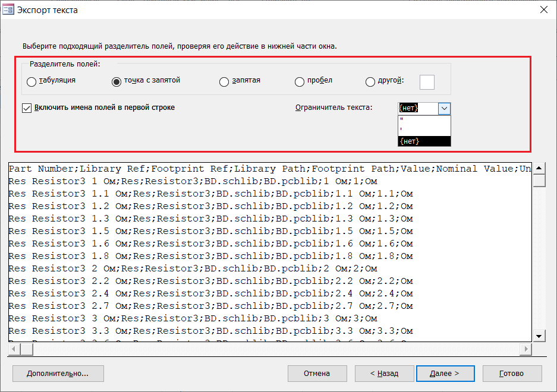Viewport: 557px width, 392px height.
Task: Open the Дополнительно... settings
Action: tap(58, 374)
